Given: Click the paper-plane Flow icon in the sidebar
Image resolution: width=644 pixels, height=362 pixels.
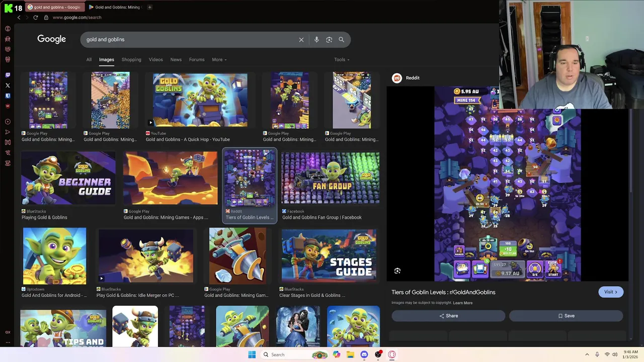Looking at the screenshot, I should [8, 132].
